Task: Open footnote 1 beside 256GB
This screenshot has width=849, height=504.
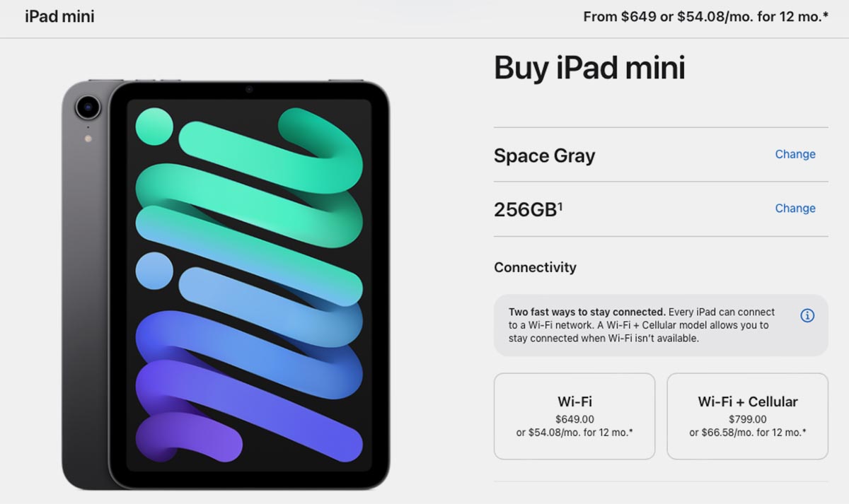Action: pos(560,205)
